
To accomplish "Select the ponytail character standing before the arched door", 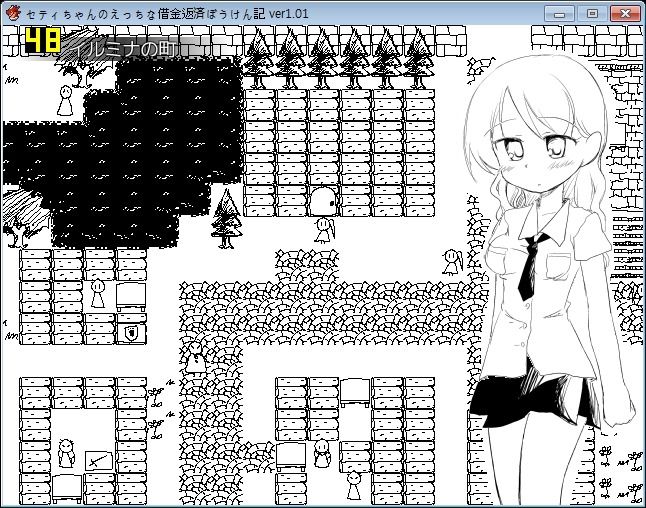I will coord(325,230).
